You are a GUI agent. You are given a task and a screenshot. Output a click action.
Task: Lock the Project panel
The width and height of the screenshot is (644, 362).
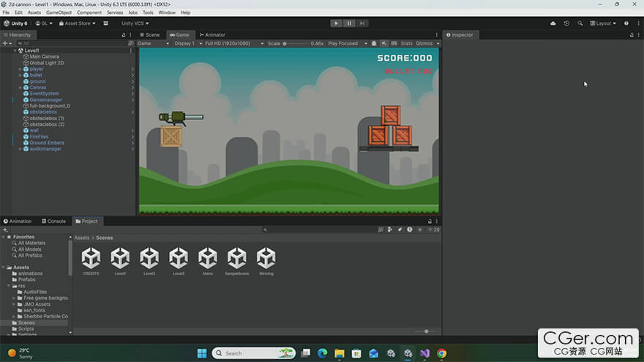430,221
